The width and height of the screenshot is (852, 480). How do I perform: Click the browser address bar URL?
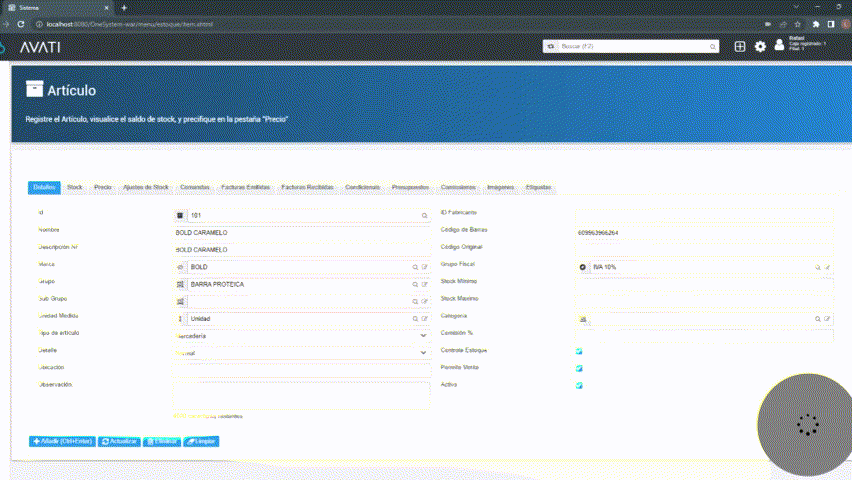pos(129,24)
